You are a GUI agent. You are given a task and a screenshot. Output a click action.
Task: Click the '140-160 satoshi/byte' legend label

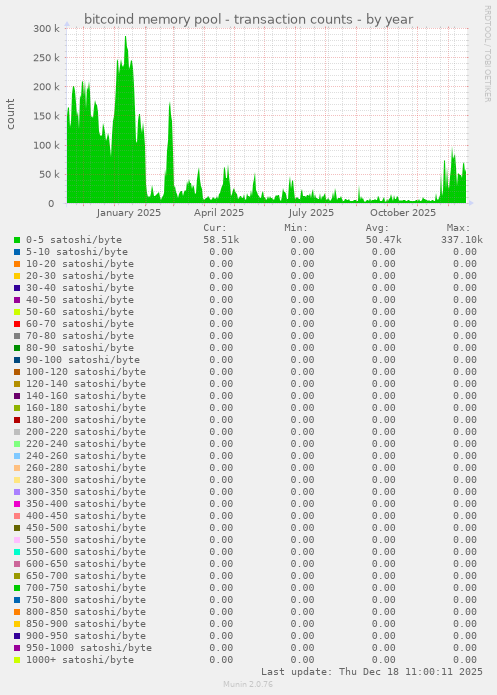[x=86, y=395]
